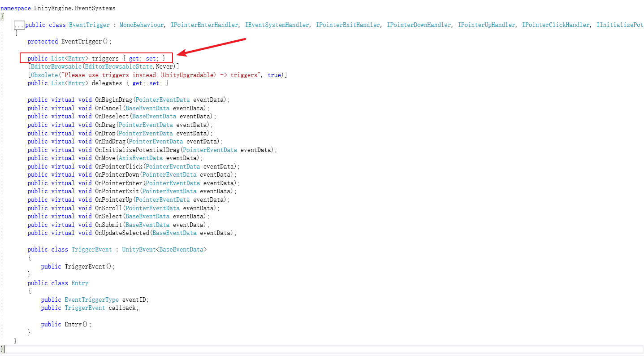Click the "Please use triggers instead" string
Screen dimensions: 644x356
161,75
